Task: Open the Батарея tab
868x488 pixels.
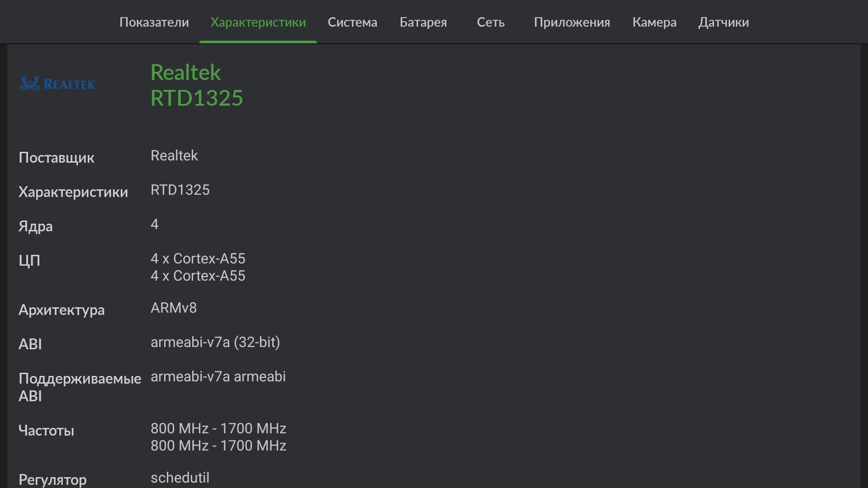Action: 423,22
